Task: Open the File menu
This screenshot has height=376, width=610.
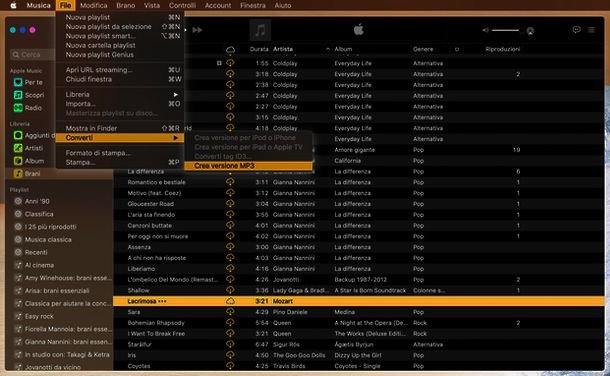Action: 65,5
